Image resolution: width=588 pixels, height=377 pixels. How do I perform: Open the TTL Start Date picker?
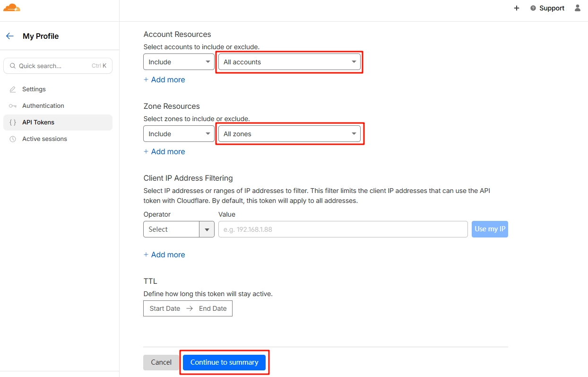coord(165,308)
